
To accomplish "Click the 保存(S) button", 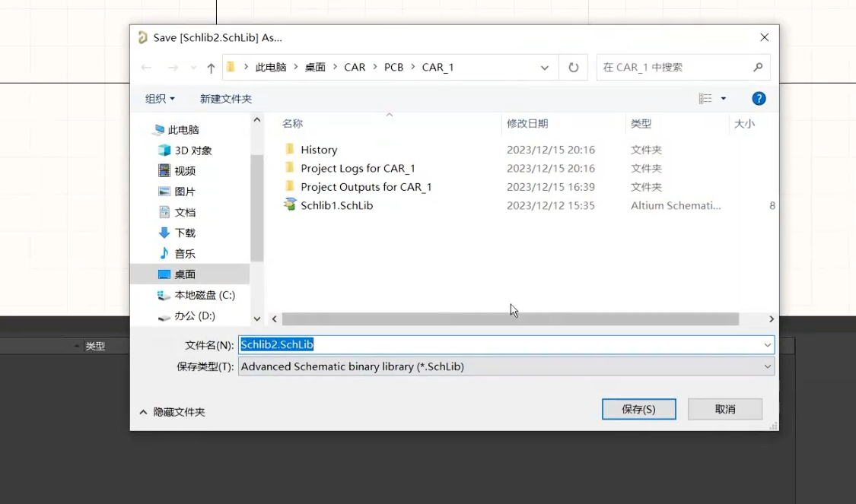I will click(x=638, y=409).
